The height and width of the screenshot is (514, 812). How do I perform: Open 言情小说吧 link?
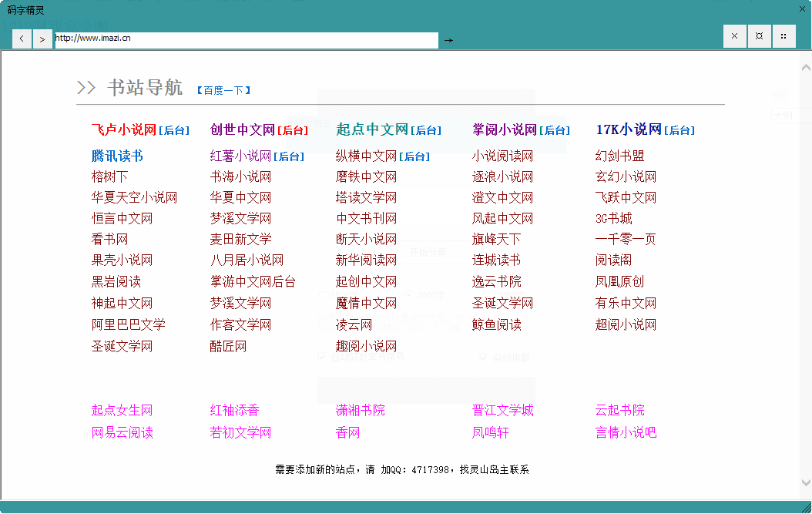point(626,433)
